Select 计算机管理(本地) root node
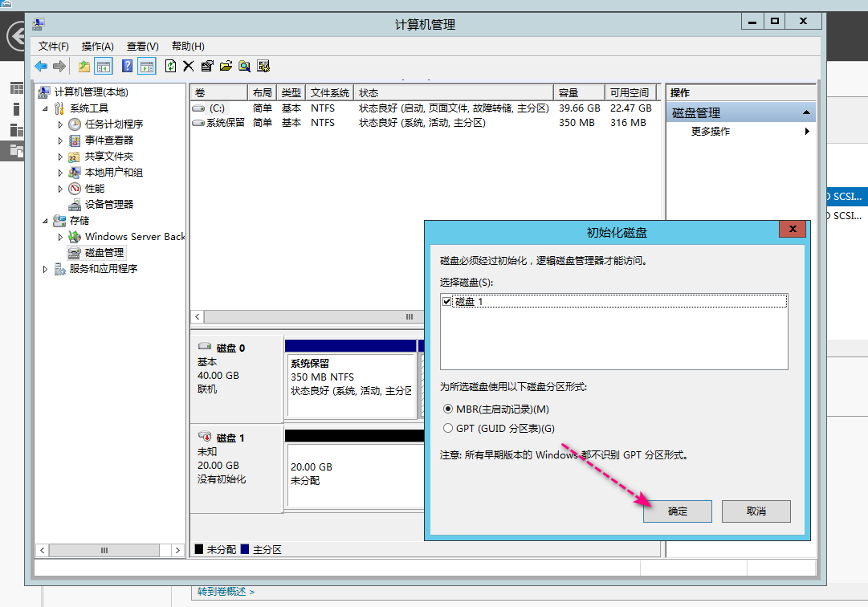Image resolution: width=868 pixels, height=607 pixels. pos(92,92)
